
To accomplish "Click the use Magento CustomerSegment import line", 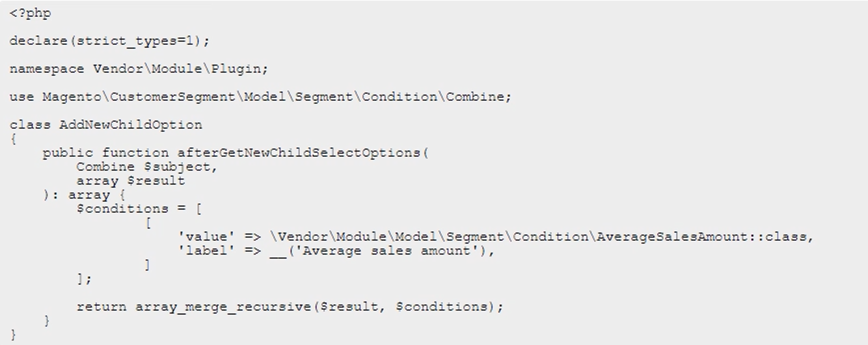I will click(260, 97).
